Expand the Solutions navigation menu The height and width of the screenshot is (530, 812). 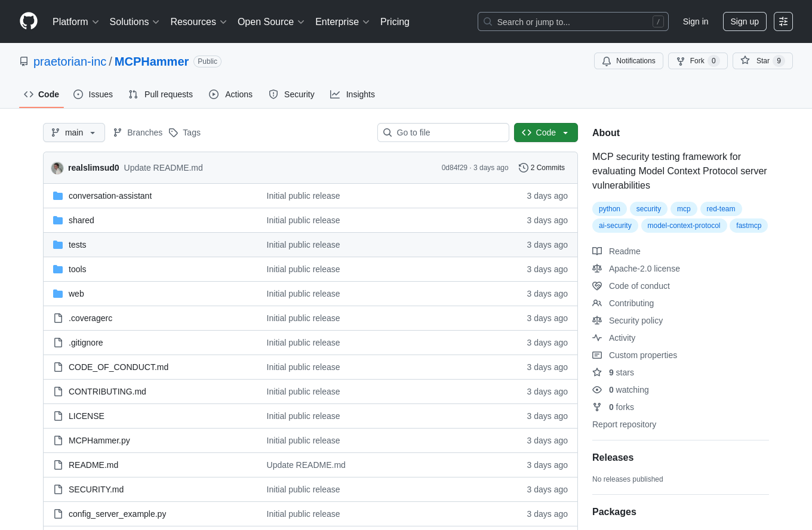[134, 21]
